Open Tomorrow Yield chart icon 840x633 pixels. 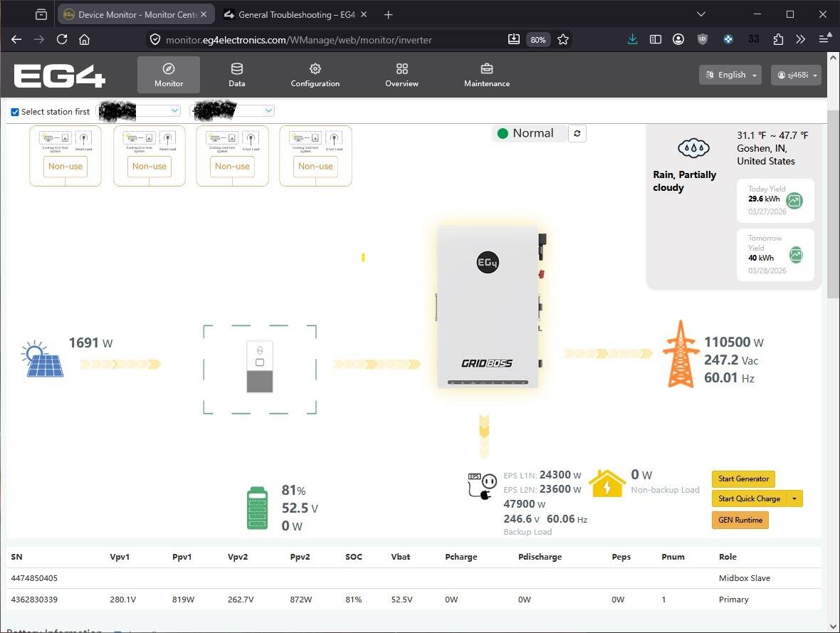(x=796, y=254)
